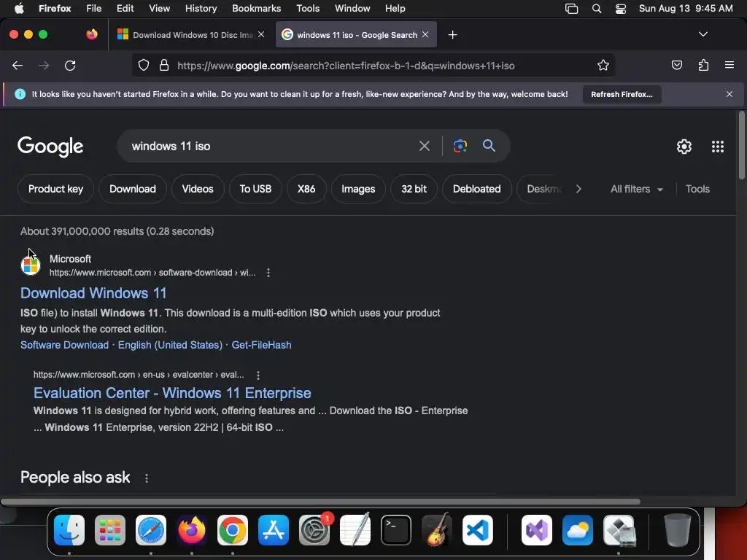The height and width of the screenshot is (560, 747).
Task: Open the Firefox File menu
Action: tap(93, 9)
